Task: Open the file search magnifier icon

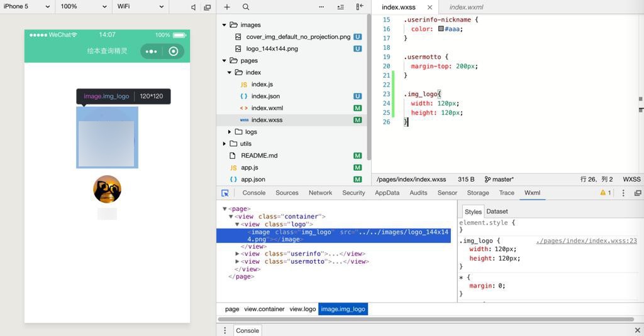Action: coord(246,7)
